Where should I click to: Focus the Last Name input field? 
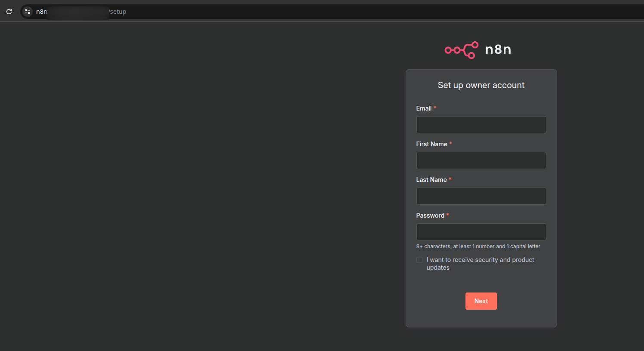pyautogui.click(x=481, y=196)
